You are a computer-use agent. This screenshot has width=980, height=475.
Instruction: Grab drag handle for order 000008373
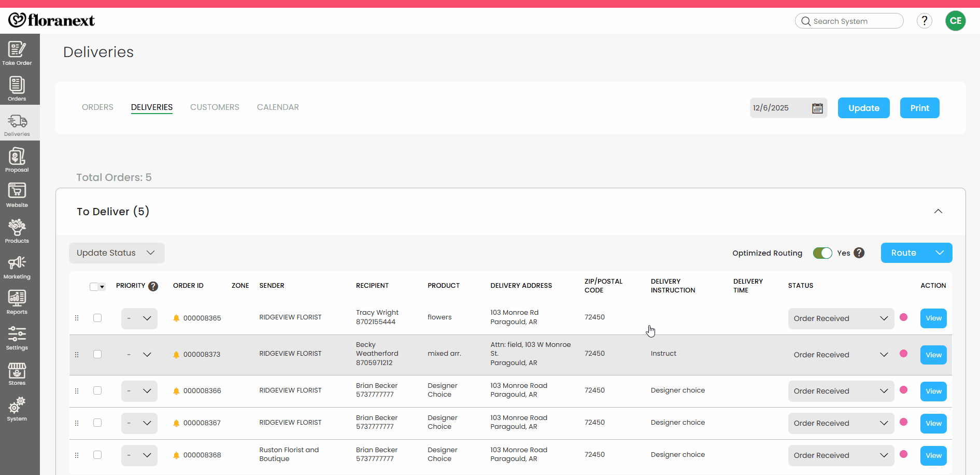[77, 355]
